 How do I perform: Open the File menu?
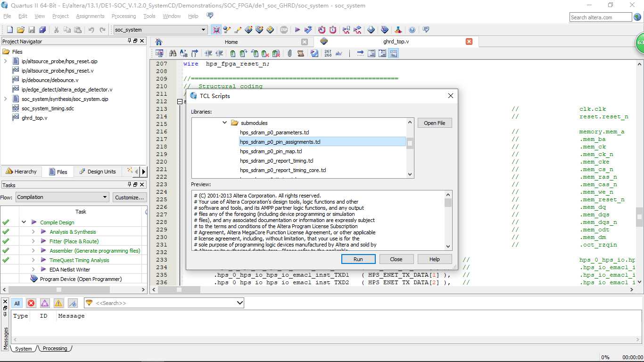coord(7,16)
